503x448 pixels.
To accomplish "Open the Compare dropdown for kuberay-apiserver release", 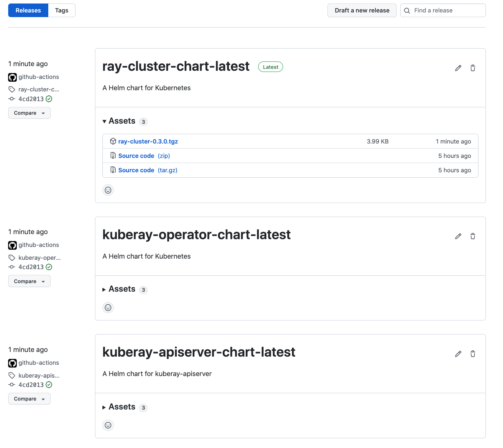I will tap(29, 399).
